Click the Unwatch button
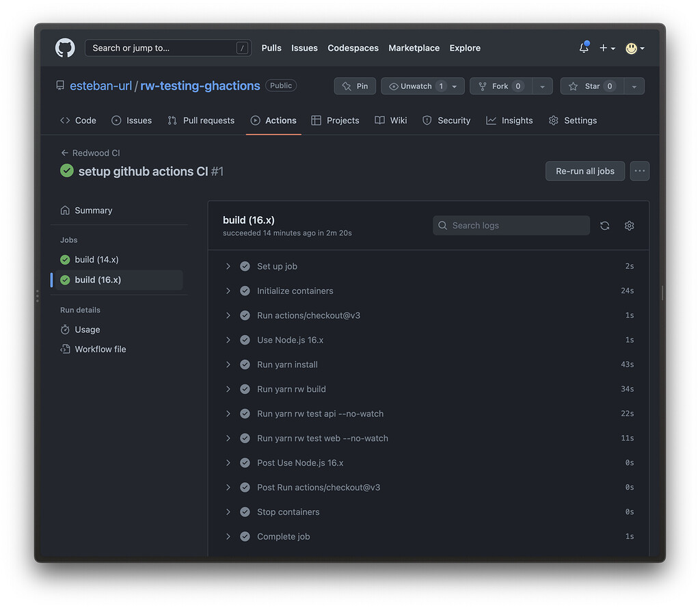Image resolution: width=700 pixels, height=608 pixels. tap(416, 86)
